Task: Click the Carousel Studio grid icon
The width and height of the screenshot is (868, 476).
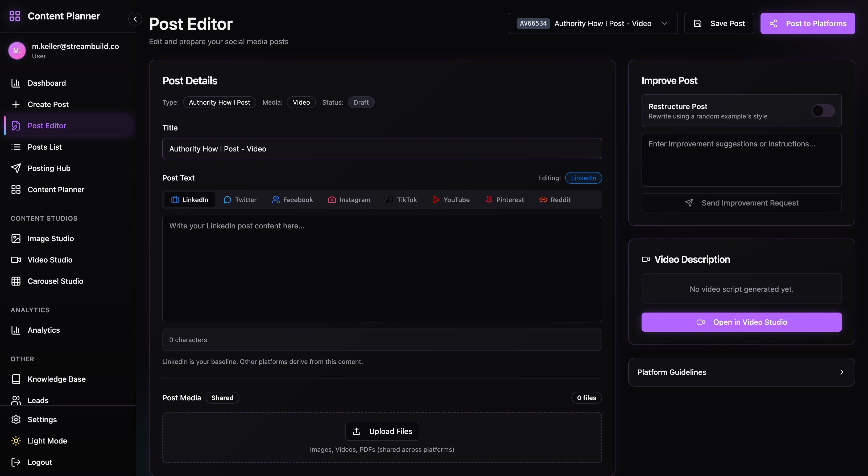Action: tap(16, 281)
